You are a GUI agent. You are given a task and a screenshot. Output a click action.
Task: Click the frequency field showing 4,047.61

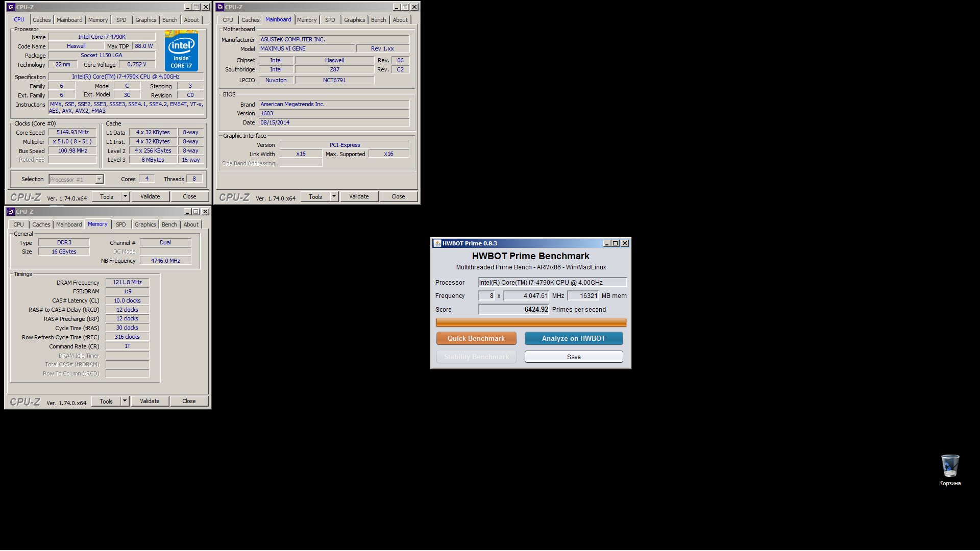click(526, 295)
